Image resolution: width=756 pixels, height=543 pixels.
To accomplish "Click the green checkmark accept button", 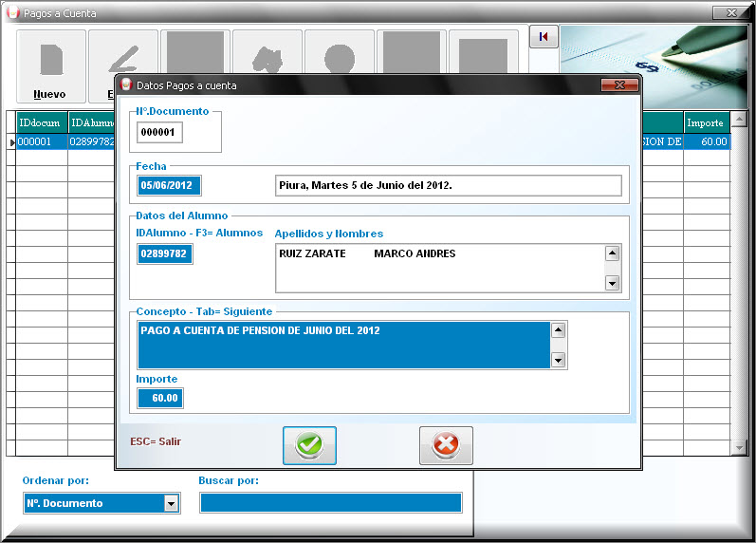I will pyautogui.click(x=309, y=445).
